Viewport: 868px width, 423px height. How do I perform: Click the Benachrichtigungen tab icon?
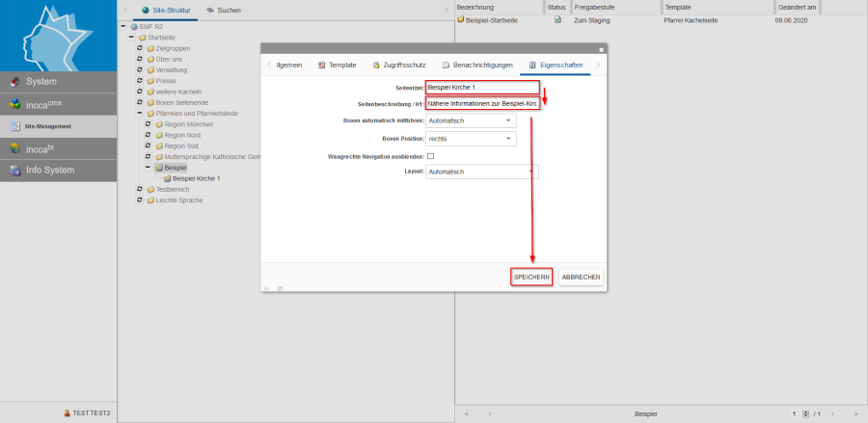pyautogui.click(x=446, y=65)
